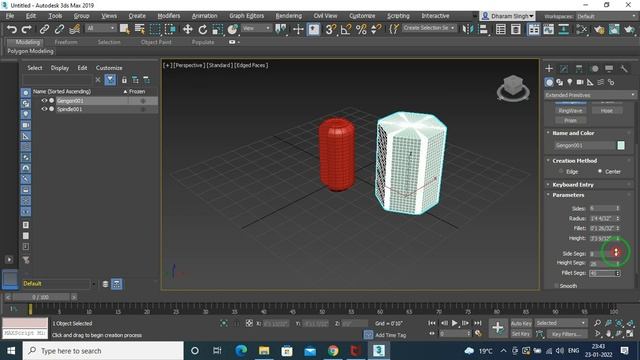Open the Display panel tab
The width and height of the screenshot is (640, 360).
609,69
